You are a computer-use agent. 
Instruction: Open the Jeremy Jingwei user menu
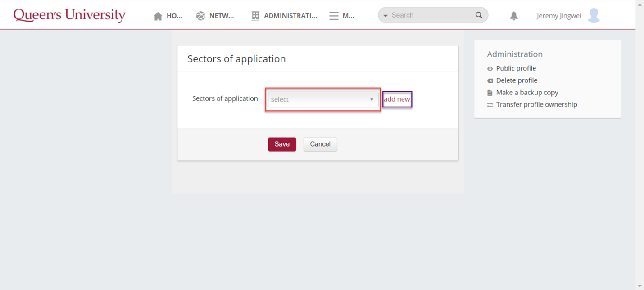point(558,16)
